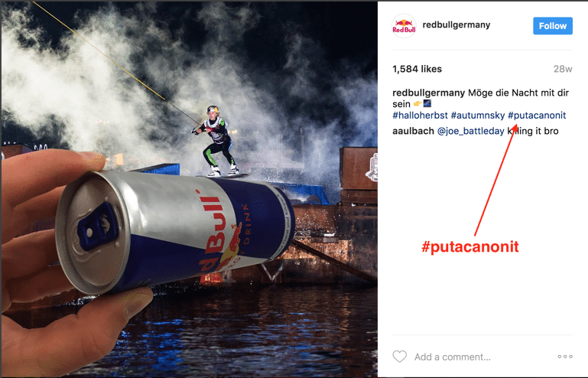Open the #autumnsky hashtag
The height and width of the screenshot is (378, 588).
click(477, 116)
